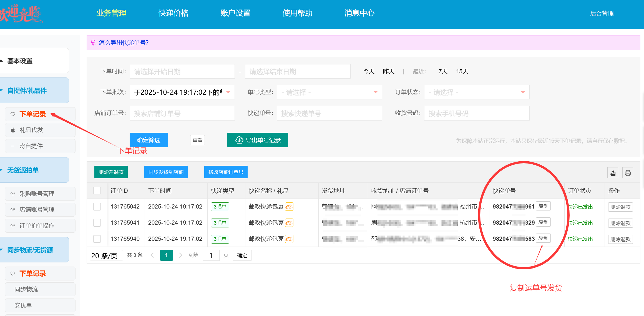
Task: Click the apple icon next to 礼品代发
Action: (x=13, y=130)
